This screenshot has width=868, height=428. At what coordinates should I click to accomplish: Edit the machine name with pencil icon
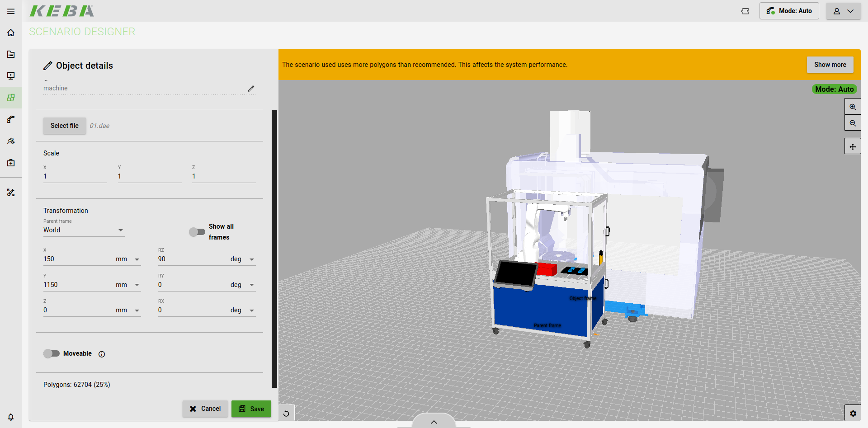click(x=251, y=89)
